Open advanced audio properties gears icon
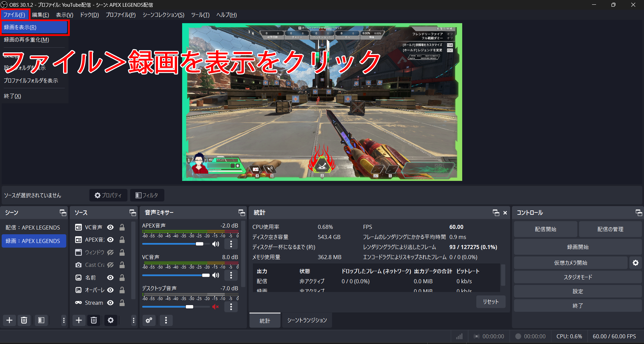 coord(149,320)
